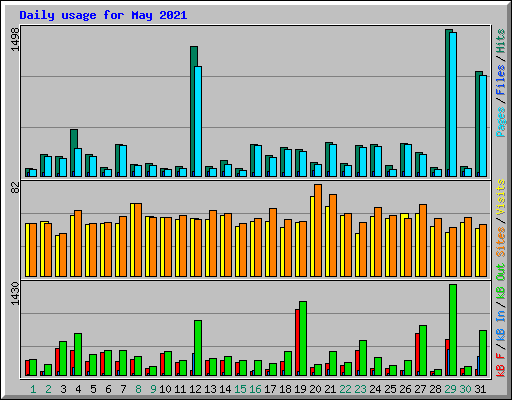Click the 'Sites' legend label

[500, 242]
